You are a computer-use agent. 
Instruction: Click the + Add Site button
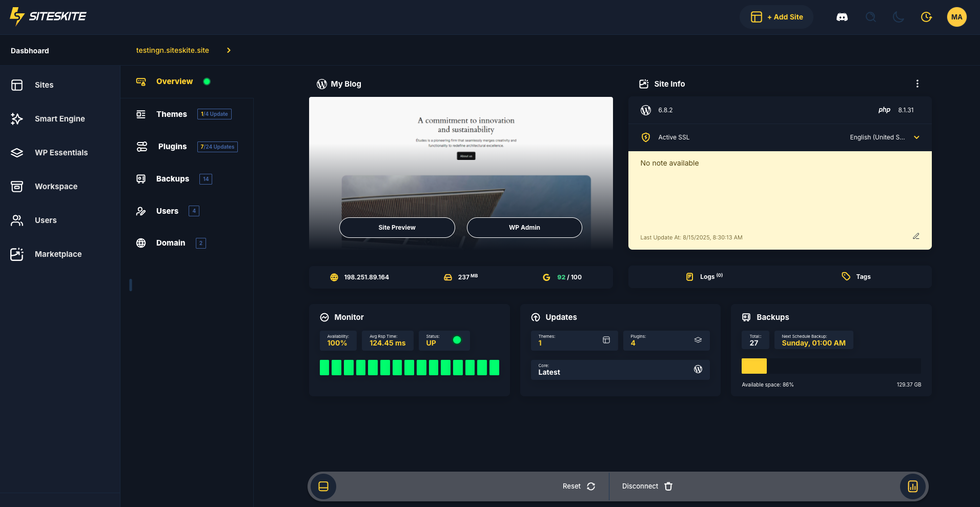pos(777,17)
